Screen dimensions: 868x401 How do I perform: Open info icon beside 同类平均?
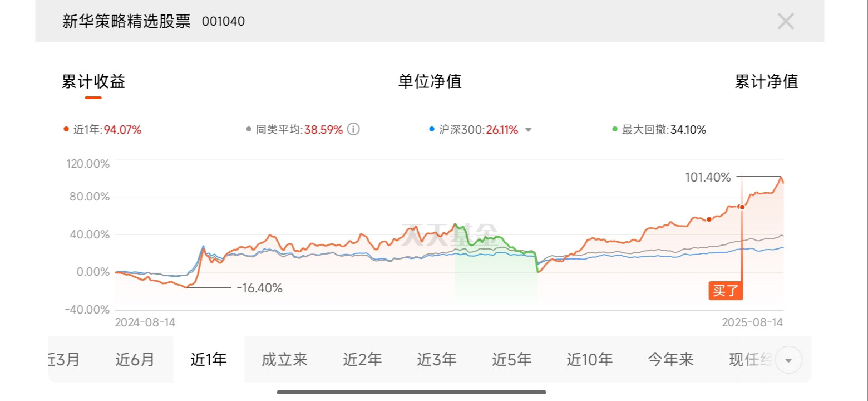click(x=353, y=130)
